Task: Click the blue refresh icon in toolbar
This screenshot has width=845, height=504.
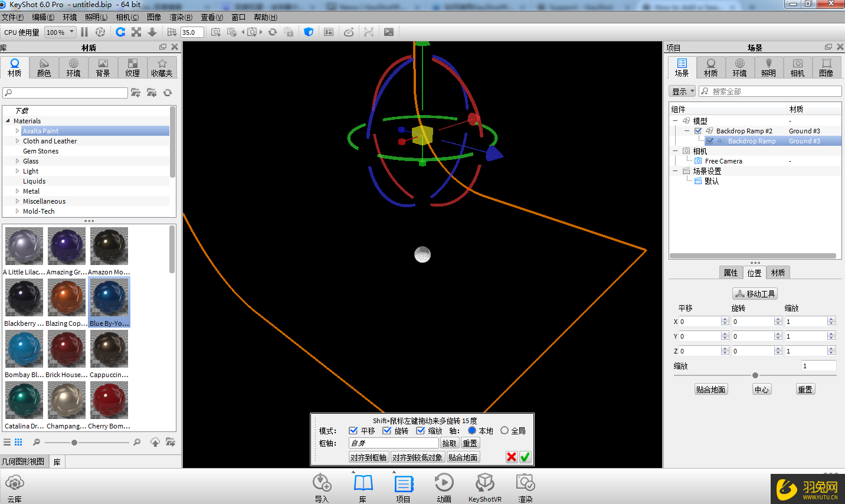Action: [120, 32]
